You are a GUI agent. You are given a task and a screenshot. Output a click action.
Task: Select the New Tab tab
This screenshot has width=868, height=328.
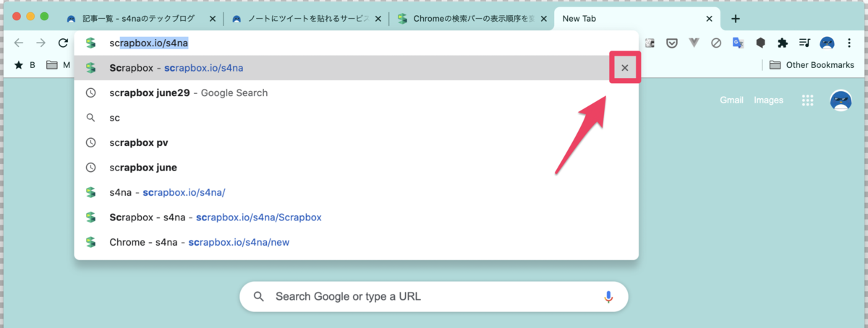tap(637, 19)
